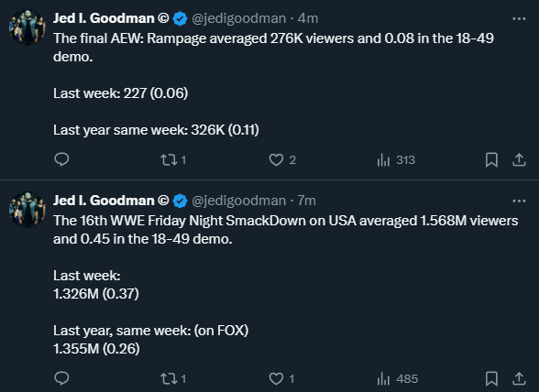The image size is (539, 392).
Task: Bookmark the AEW Rampage tweet
Action: tap(491, 159)
